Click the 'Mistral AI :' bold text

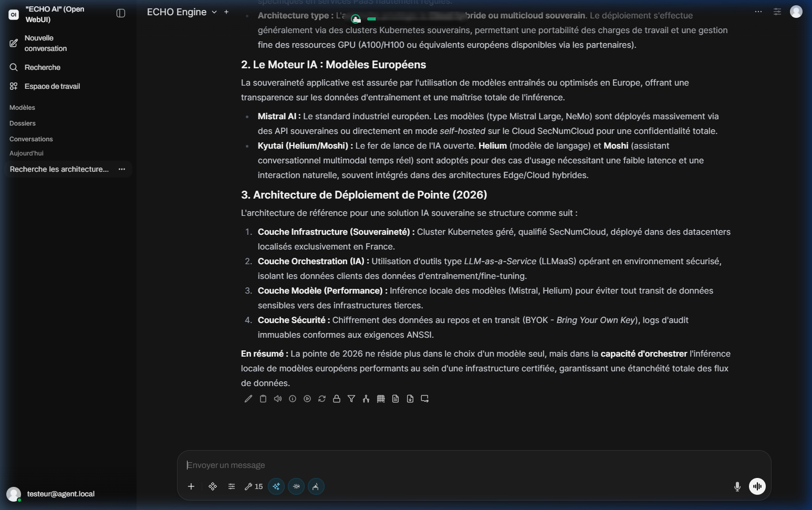pyautogui.click(x=279, y=116)
